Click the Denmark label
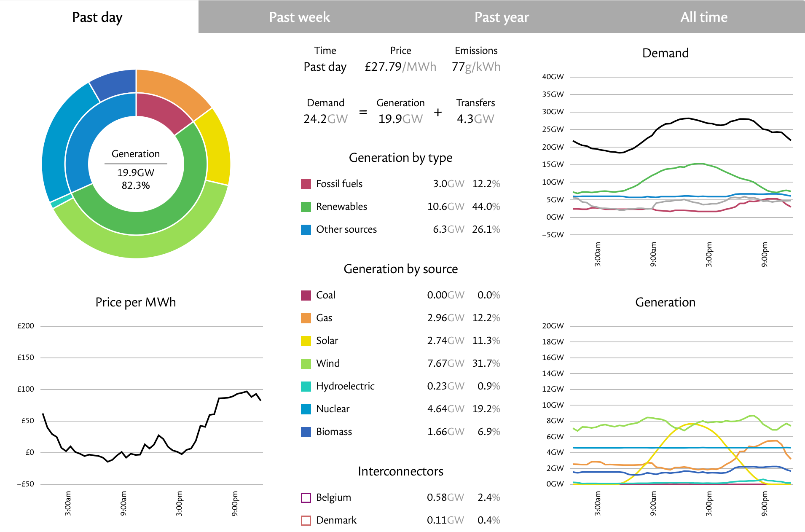This screenshot has width=805, height=532. point(336,520)
